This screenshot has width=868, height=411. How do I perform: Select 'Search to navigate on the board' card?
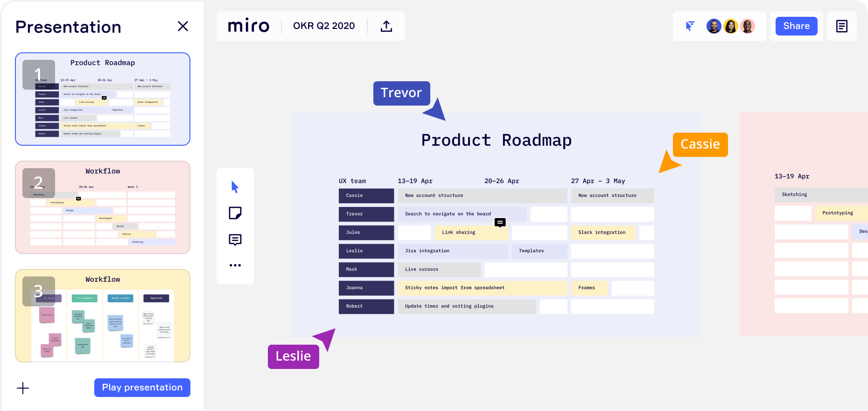[x=462, y=214]
